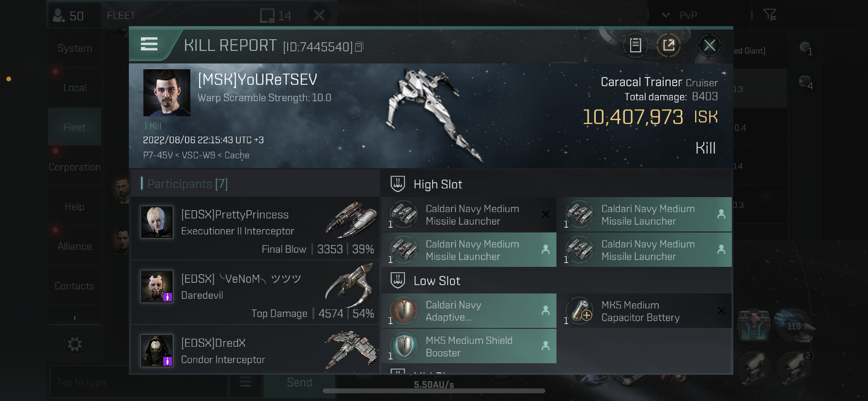Tap Send to post chat message
This screenshot has width=868, height=401.
[299, 383]
